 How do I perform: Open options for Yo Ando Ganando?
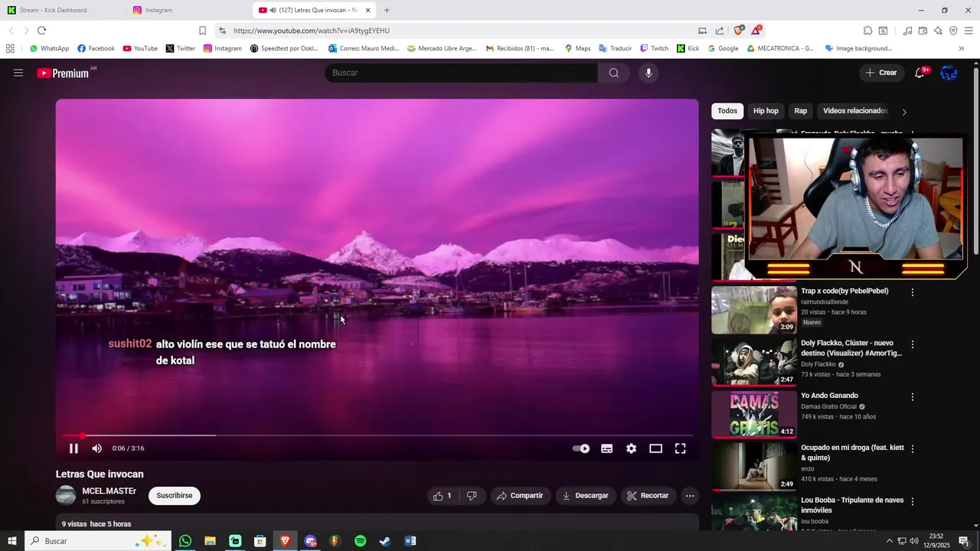pos(912,397)
